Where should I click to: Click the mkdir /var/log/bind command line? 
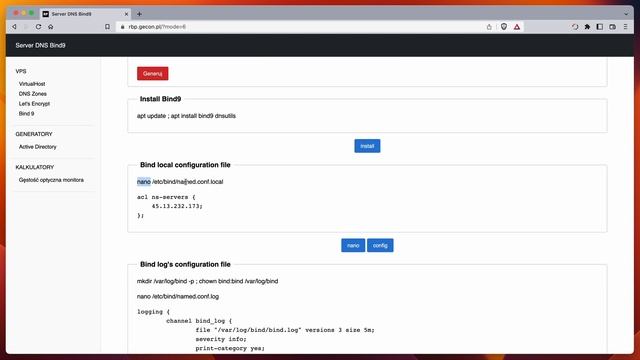pyautogui.click(x=207, y=281)
